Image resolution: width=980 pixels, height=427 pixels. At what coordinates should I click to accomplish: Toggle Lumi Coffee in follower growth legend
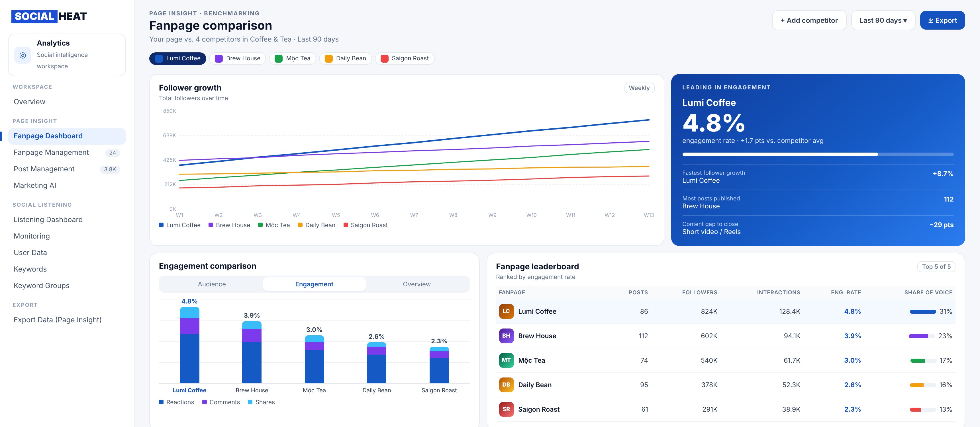179,225
